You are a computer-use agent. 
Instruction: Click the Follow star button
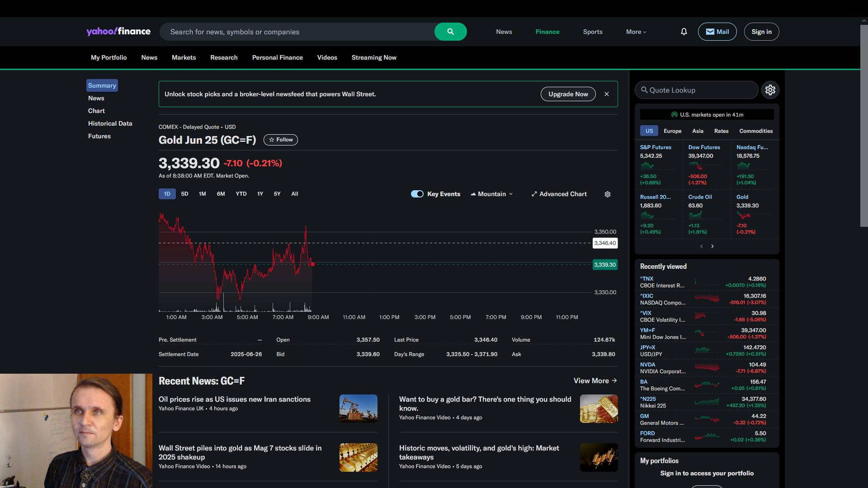280,140
